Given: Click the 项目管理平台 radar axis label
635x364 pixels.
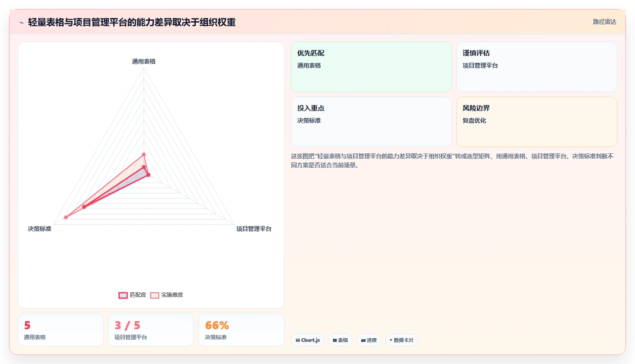Looking at the screenshot, I should point(254,229).
